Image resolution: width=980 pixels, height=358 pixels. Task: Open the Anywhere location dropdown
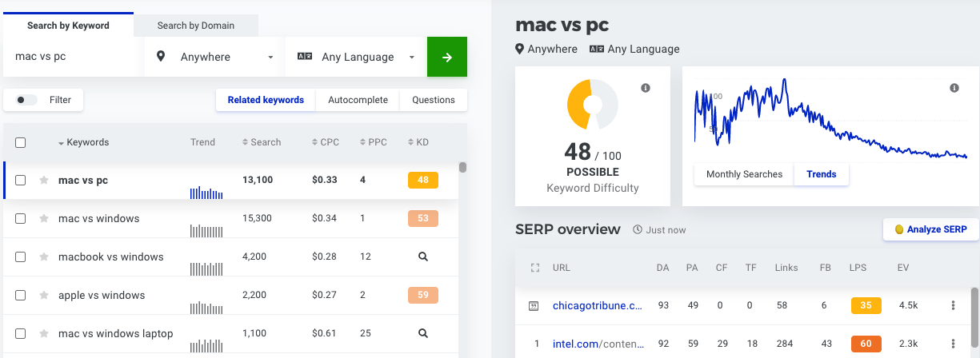[215, 57]
